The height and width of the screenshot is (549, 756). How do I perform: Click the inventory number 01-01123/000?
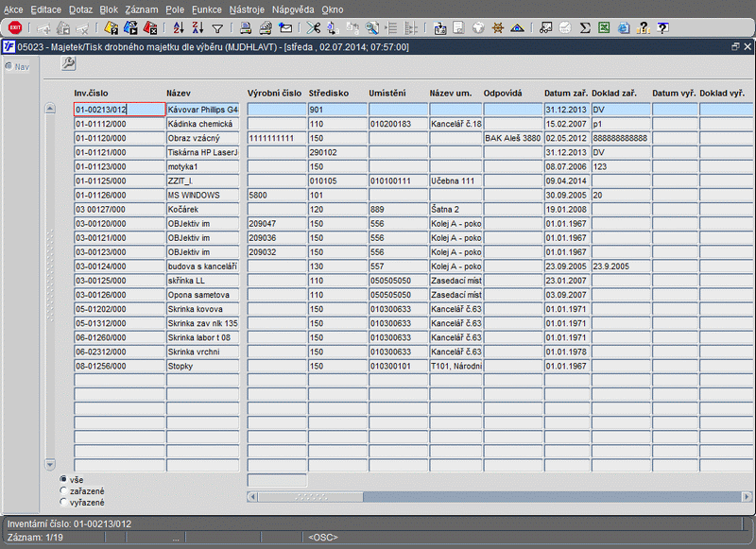(x=120, y=166)
